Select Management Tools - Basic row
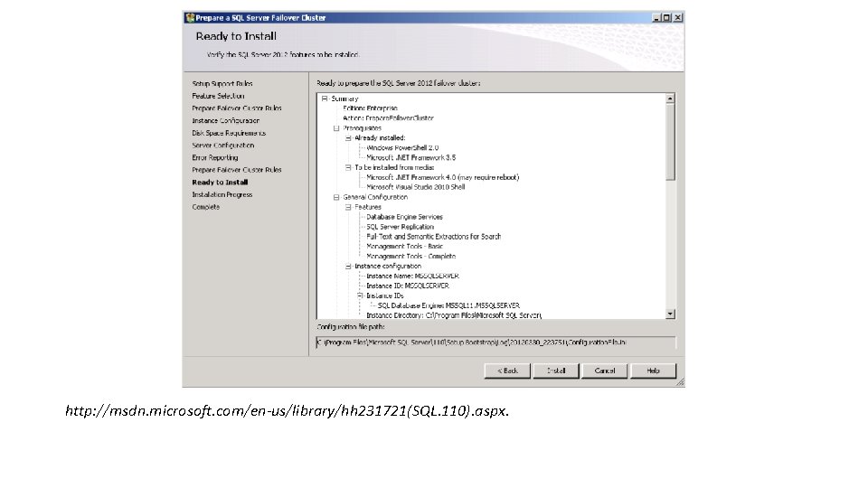Viewport: 868px width, 488px height. [404, 246]
